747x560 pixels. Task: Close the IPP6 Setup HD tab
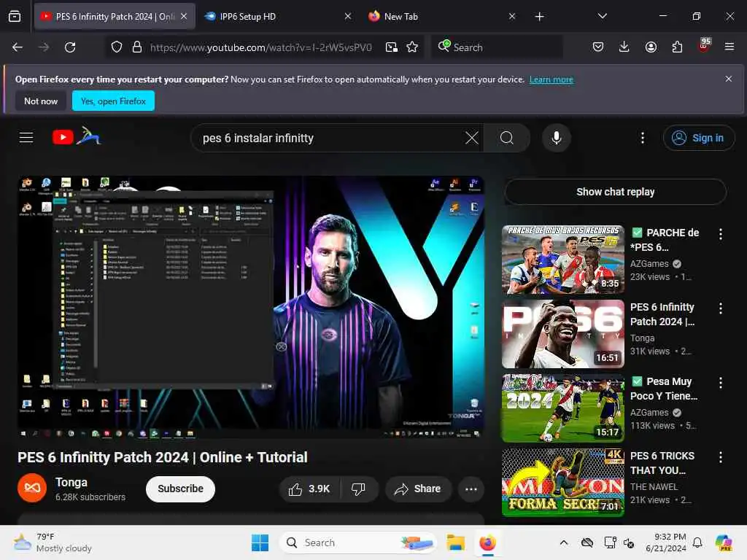[348, 16]
